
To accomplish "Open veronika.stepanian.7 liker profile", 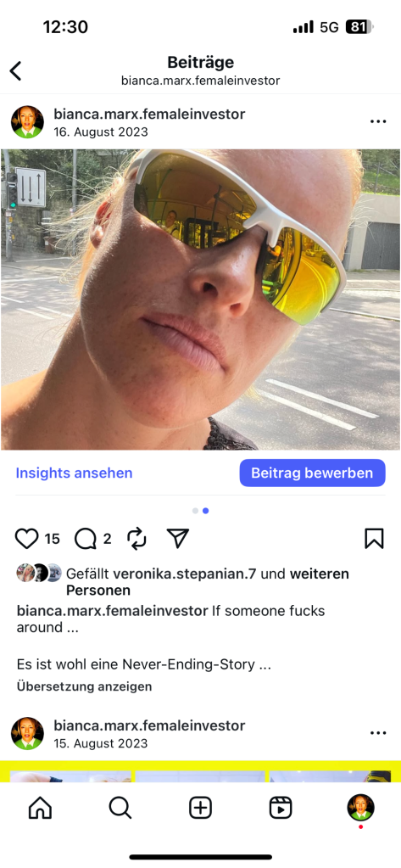I will [184, 574].
